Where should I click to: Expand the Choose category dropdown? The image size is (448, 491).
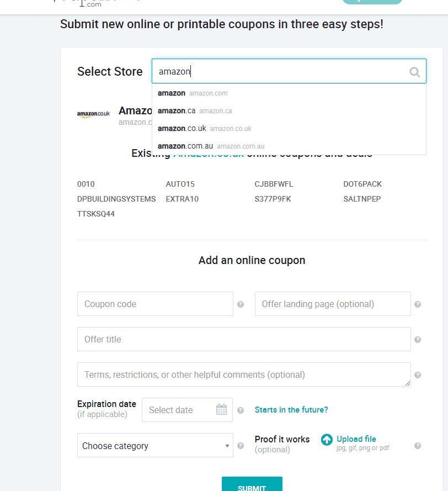click(x=155, y=445)
